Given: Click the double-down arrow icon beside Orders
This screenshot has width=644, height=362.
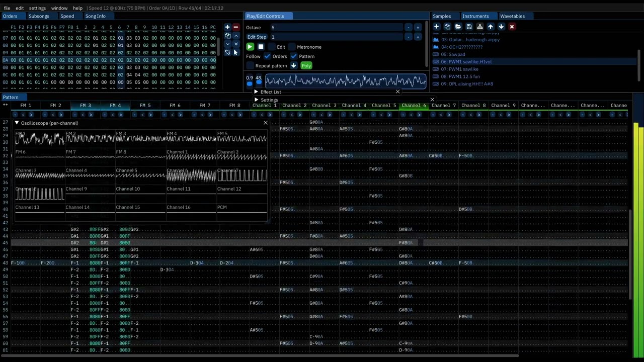Looking at the screenshot, I should pyautogui.click(x=236, y=44).
